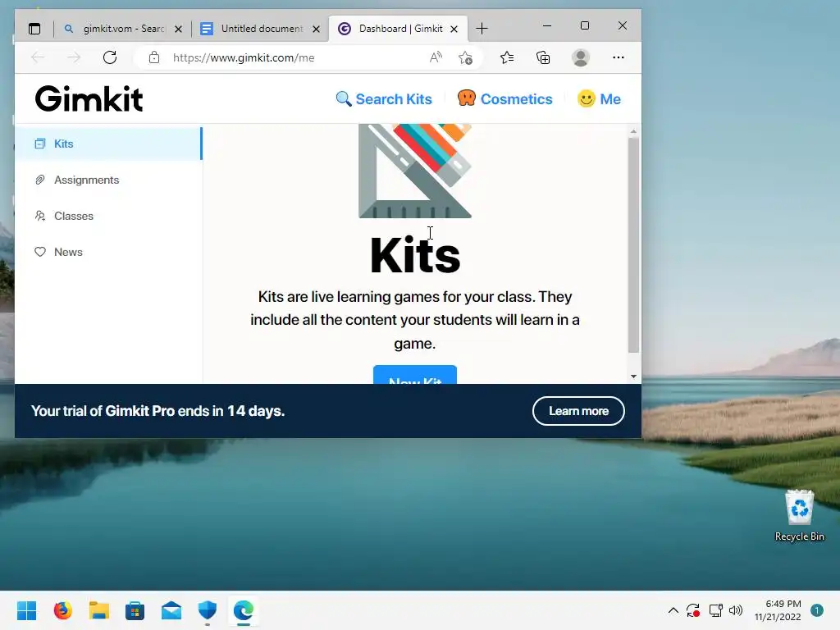Click the smiley face Me icon
Screen dimensions: 840x630
[586, 98]
